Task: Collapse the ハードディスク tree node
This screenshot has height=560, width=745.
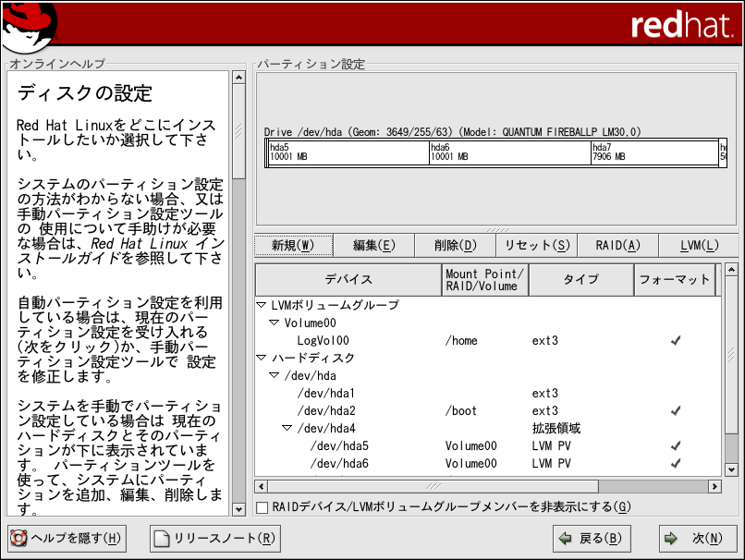Action: pyautogui.click(x=262, y=358)
